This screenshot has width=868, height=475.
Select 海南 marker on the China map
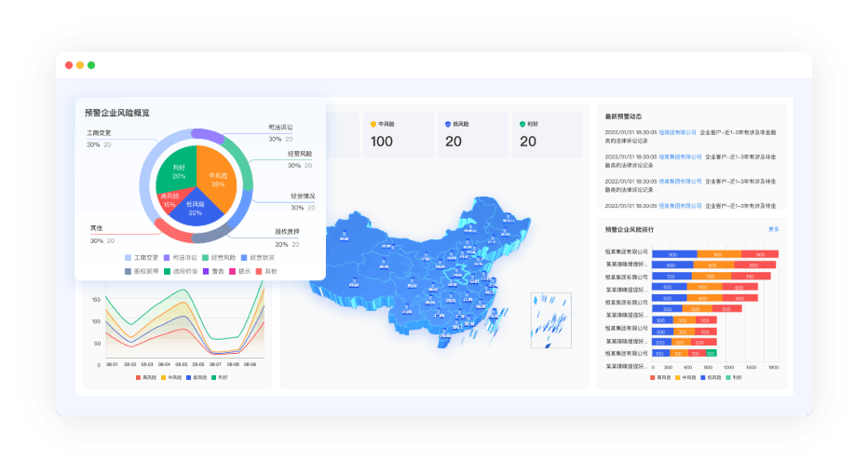[444, 333]
